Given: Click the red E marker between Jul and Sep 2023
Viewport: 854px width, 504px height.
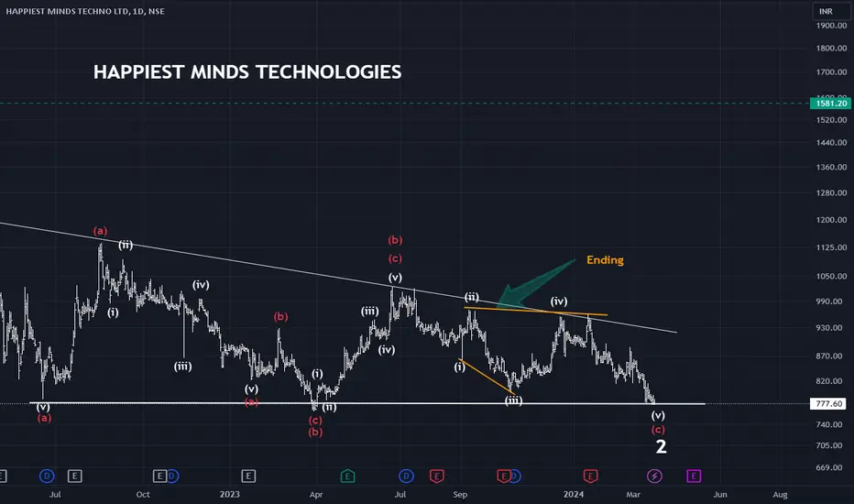Looking at the screenshot, I should coord(436,477).
